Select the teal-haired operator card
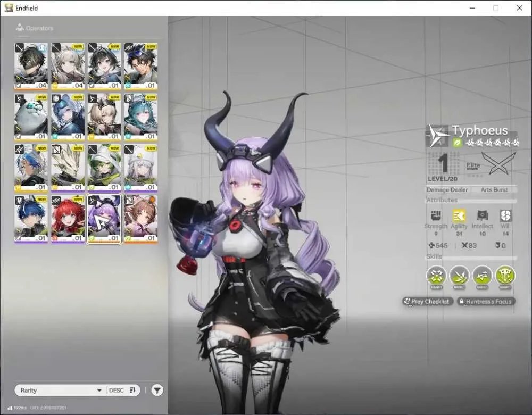The image size is (532, 415). [141, 117]
